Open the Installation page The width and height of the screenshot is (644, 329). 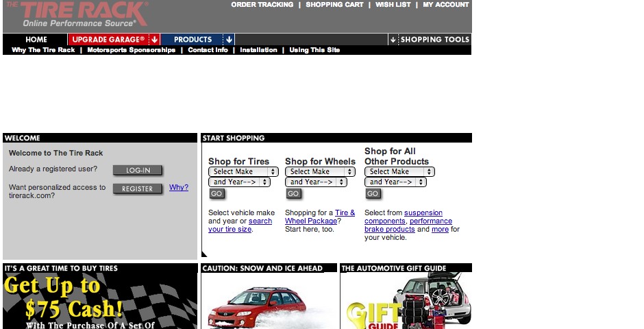(x=258, y=50)
